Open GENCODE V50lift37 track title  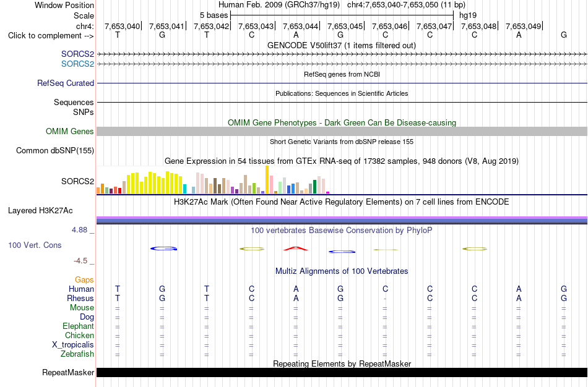342,45
